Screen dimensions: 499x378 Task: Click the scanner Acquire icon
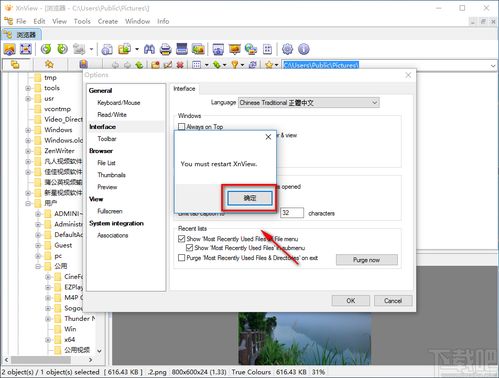point(182,49)
